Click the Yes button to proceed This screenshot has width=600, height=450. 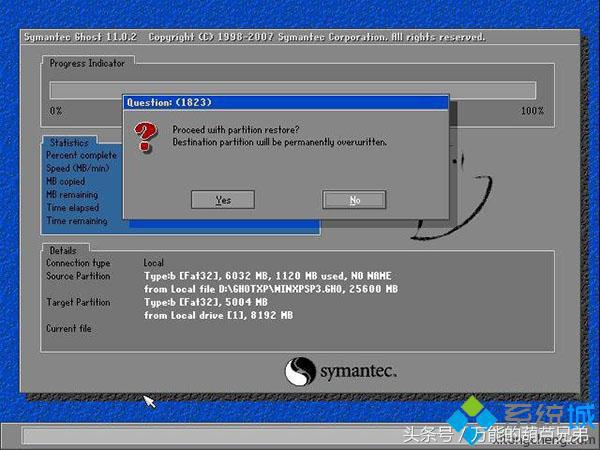[x=222, y=200]
